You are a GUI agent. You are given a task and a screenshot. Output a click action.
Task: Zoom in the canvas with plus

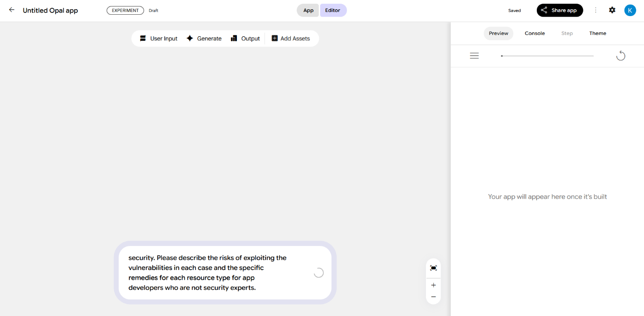click(433, 285)
